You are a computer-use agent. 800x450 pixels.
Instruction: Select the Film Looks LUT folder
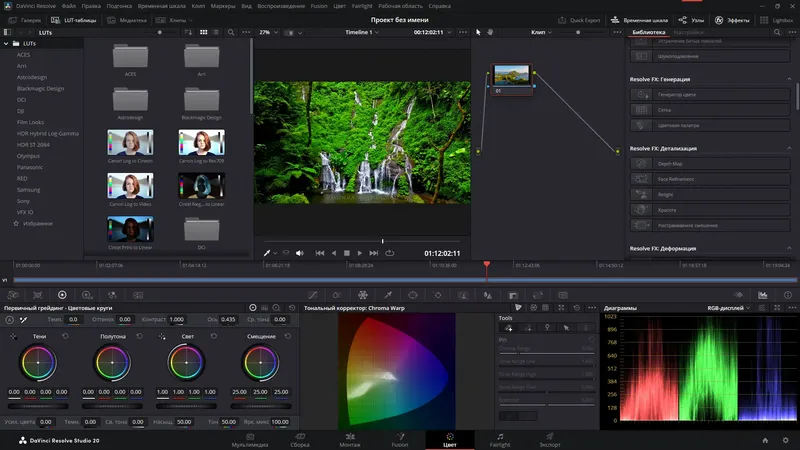(x=31, y=123)
